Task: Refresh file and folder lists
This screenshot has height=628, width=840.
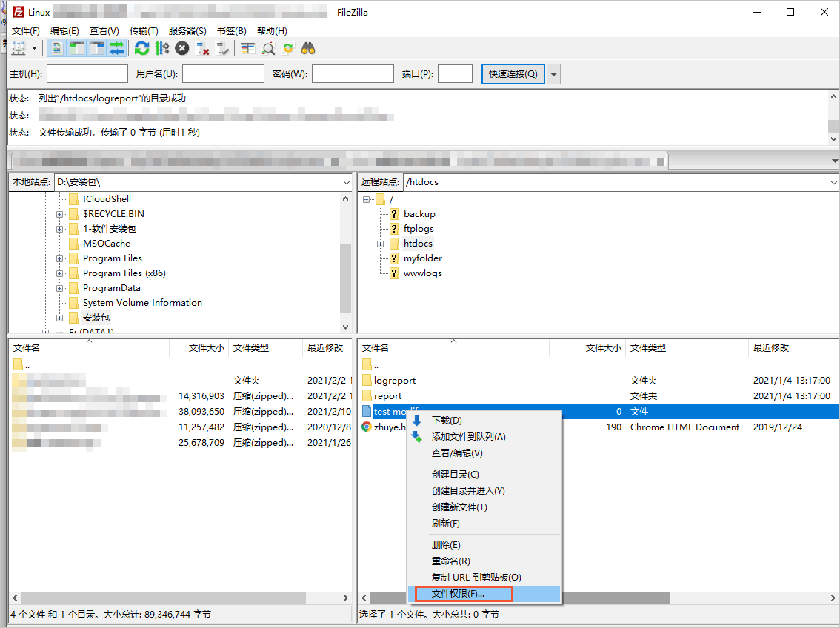Action: coord(142,49)
